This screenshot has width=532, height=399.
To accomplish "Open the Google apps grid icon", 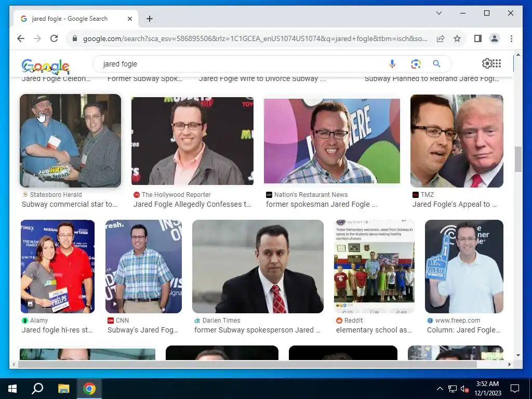I will [x=497, y=63].
